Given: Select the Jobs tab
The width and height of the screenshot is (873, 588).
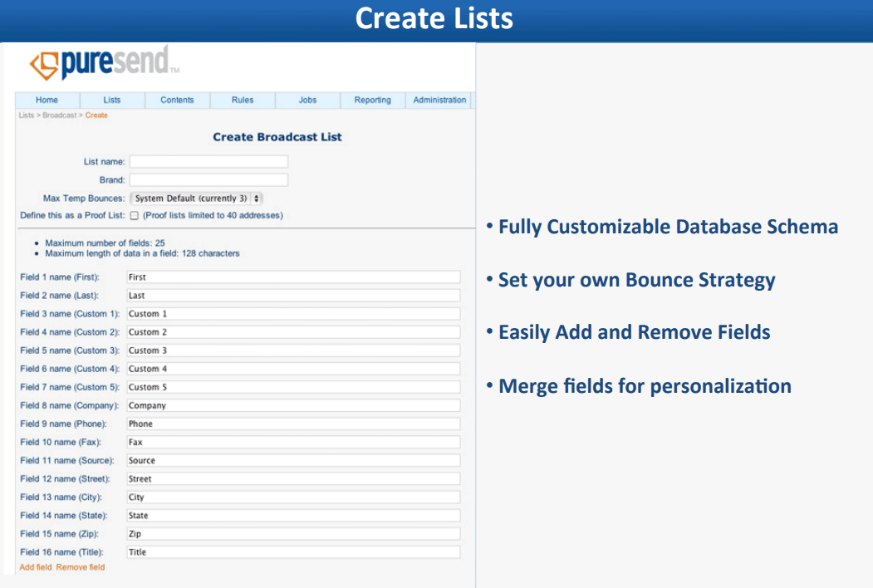Looking at the screenshot, I should click(307, 100).
